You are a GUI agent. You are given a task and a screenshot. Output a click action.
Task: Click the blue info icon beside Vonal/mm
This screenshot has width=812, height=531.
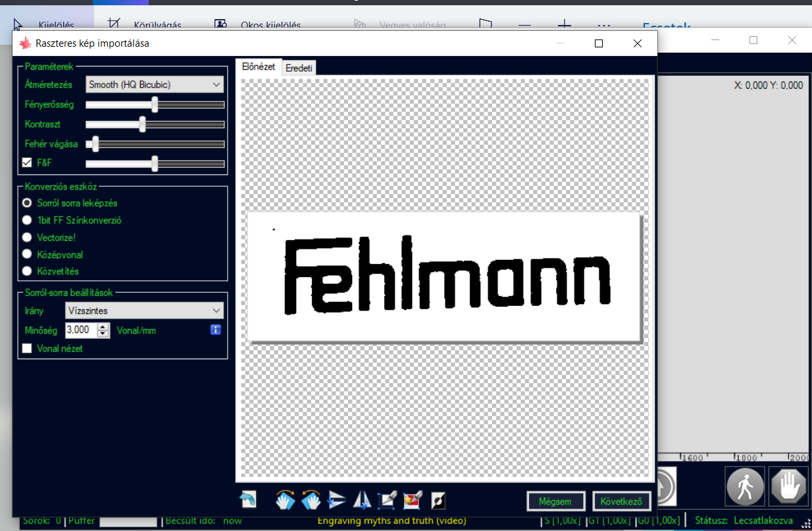click(x=215, y=330)
